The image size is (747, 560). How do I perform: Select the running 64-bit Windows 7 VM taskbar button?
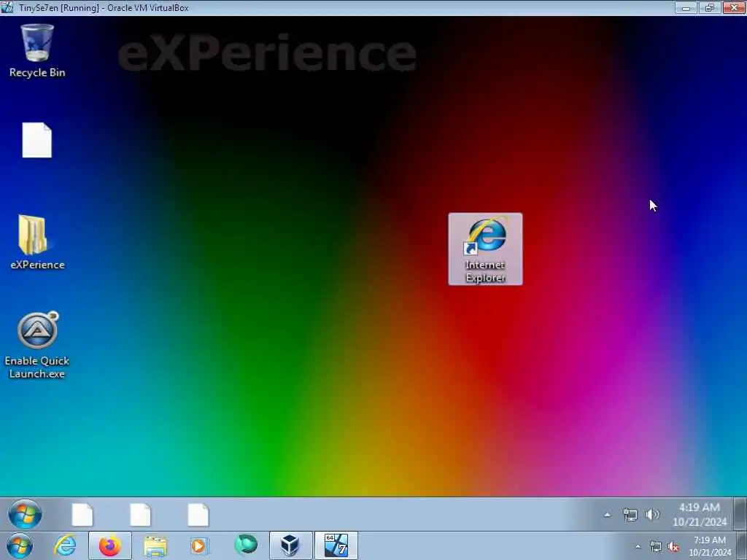tap(336, 545)
